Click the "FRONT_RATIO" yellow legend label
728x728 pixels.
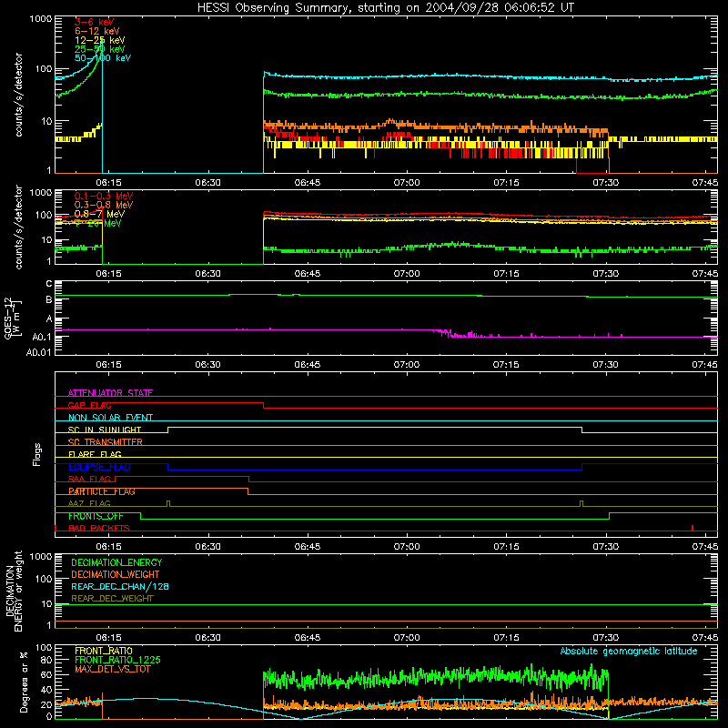[x=104, y=651]
